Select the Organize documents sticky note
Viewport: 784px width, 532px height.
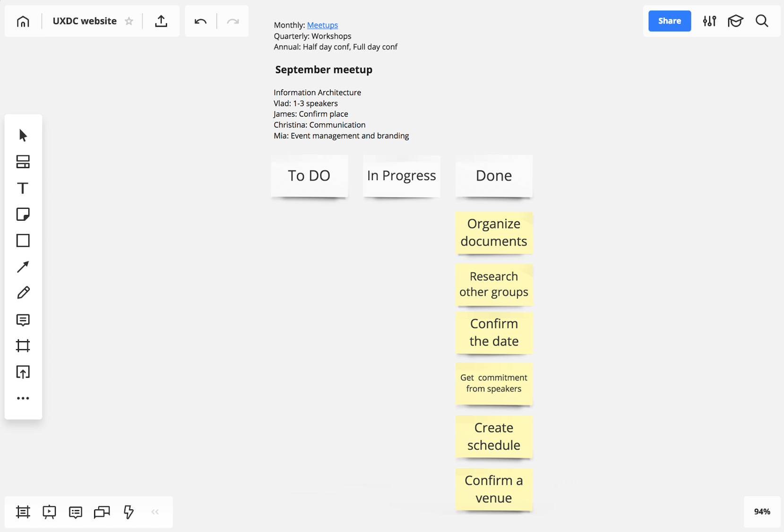click(x=494, y=232)
